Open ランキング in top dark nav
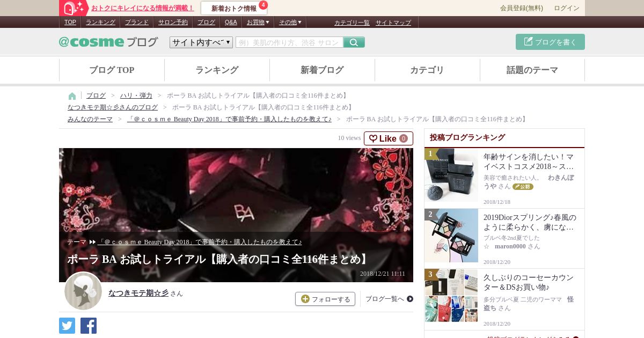This screenshot has width=644, height=338. pyautogui.click(x=100, y=22)
